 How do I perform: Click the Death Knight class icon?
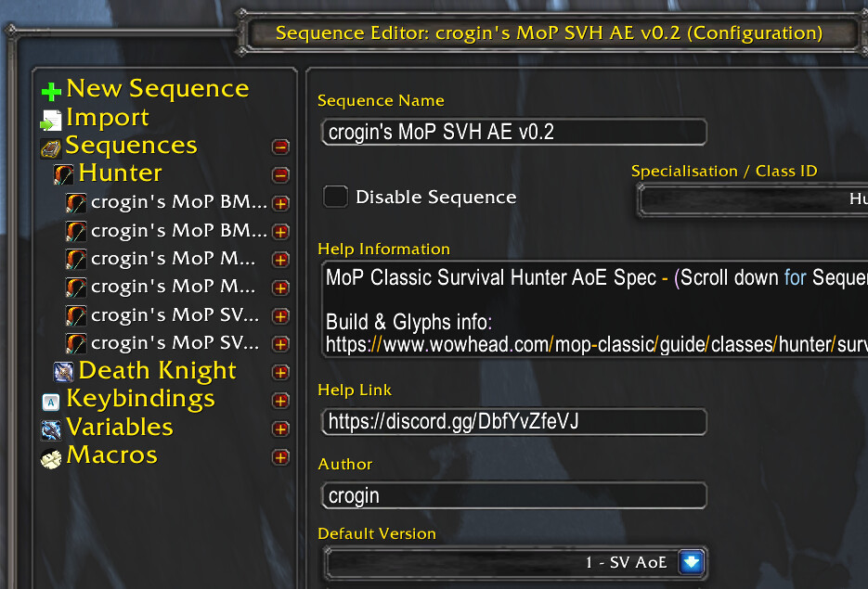coord(64,372)
